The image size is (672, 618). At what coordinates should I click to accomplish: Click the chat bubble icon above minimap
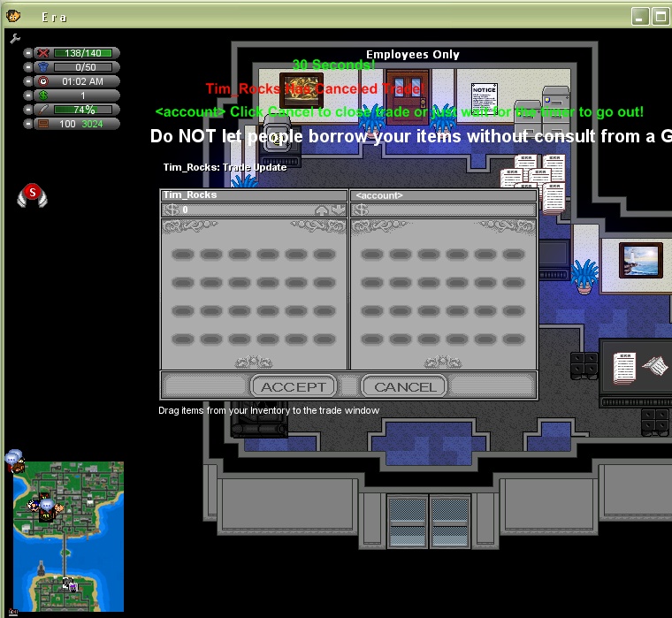tap(13, 457)
